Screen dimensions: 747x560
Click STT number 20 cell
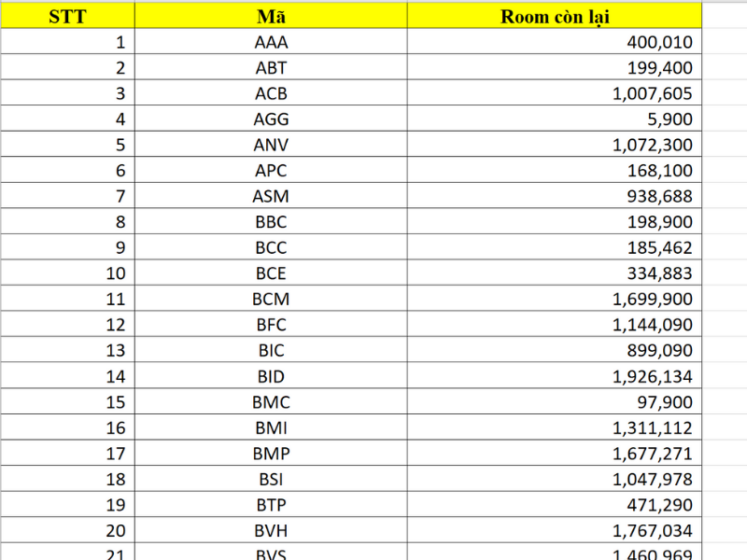pos(67,530)
